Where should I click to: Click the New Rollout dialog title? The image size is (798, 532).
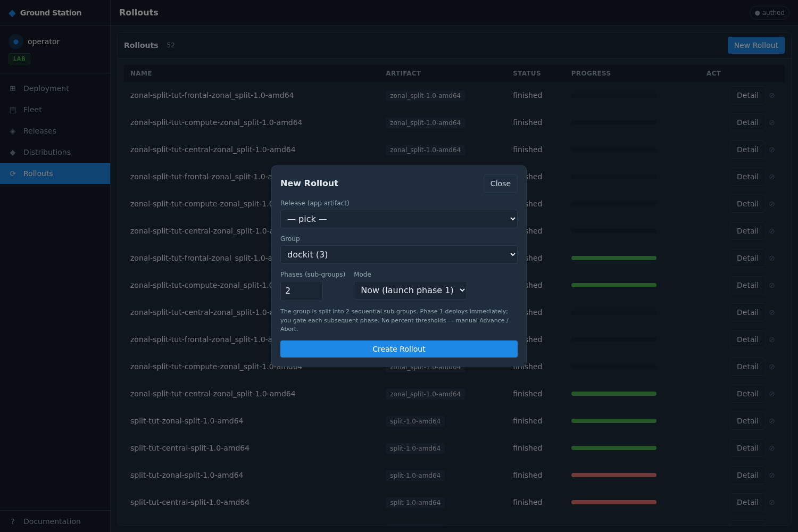(x=309, y=183)
